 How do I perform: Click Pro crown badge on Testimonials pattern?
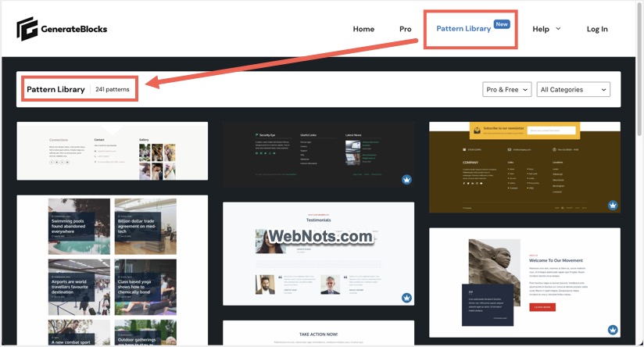tap(406, 298)
